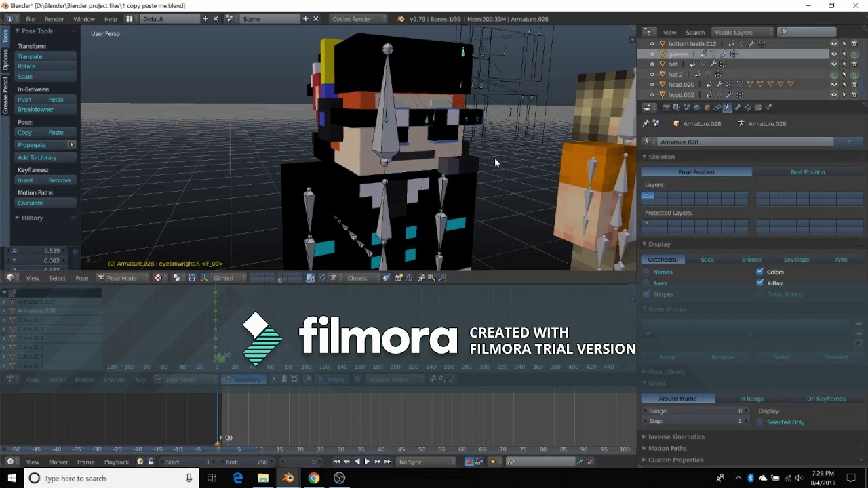Toggle visibility of the hood.002 object
This screenshot has height=488, width=868.
pyautogui.click(x=834, y=94)
